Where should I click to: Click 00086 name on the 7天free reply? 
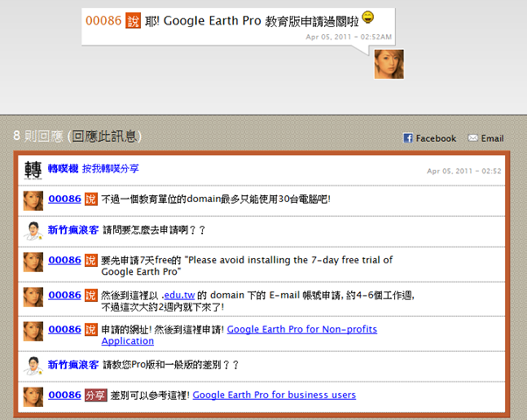(65, 260)
